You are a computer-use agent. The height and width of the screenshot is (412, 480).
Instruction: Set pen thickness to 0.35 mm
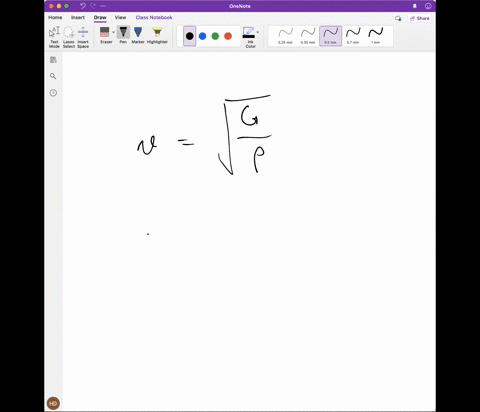click(x=308, y=36)
